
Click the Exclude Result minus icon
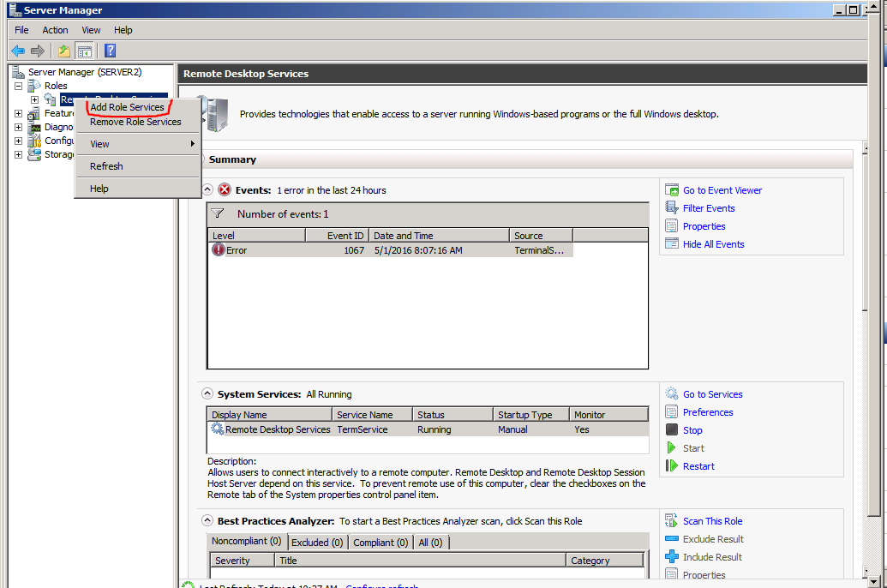pyautogui.click(x=672, y=539)
